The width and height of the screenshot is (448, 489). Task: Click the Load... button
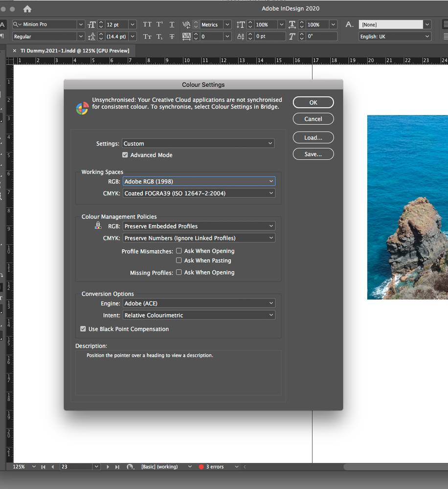coord(313,138)
